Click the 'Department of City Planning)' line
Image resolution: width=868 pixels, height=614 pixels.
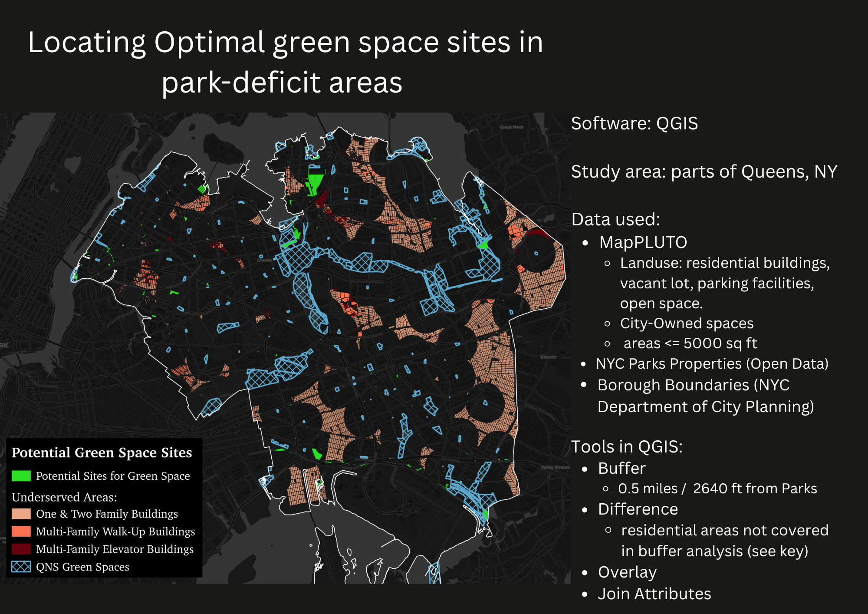point(706,407)
